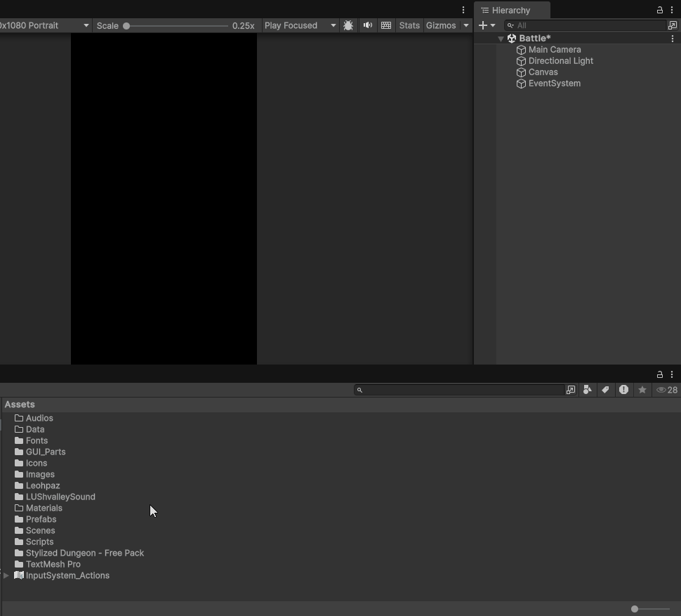Image resolution: width=681 pixels, height=616 pixels.
Task: Toggle hidden packages visibility eye icon
Action: [x=666, y=390]
